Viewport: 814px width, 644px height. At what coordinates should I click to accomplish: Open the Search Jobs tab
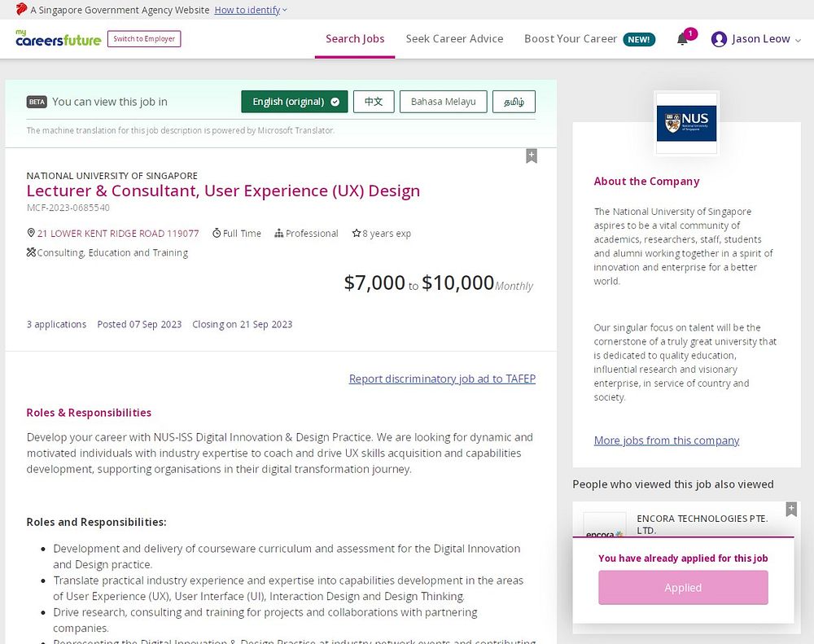355,39
